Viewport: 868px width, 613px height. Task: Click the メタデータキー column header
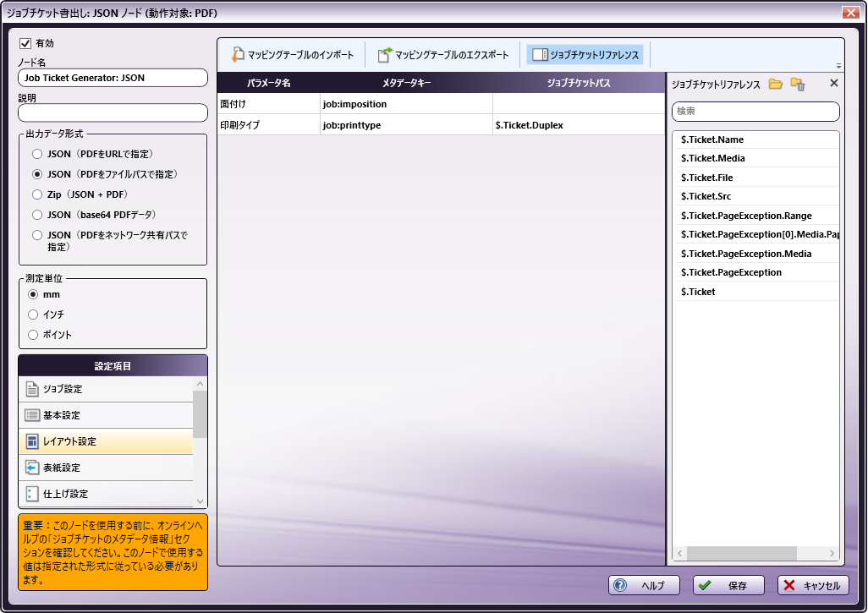[x=406, y=83]
